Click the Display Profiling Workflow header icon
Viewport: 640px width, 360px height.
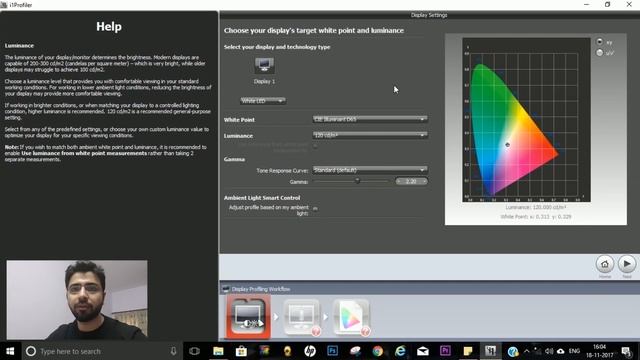click(226, 289)
